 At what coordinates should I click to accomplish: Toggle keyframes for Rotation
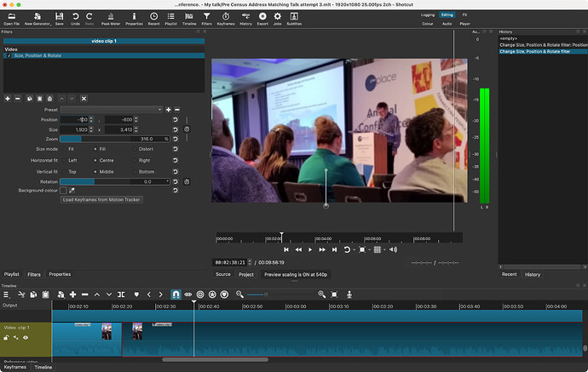pos(187,181)
